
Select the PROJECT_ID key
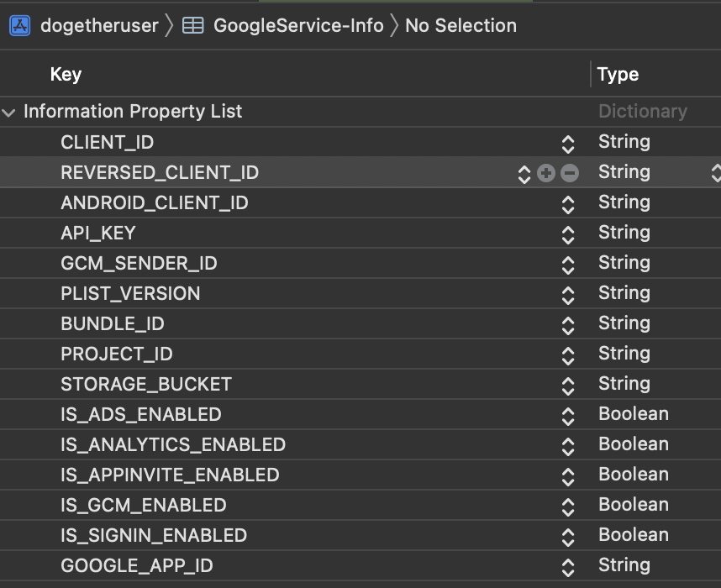pyautogui.click(x=117, y=354)
